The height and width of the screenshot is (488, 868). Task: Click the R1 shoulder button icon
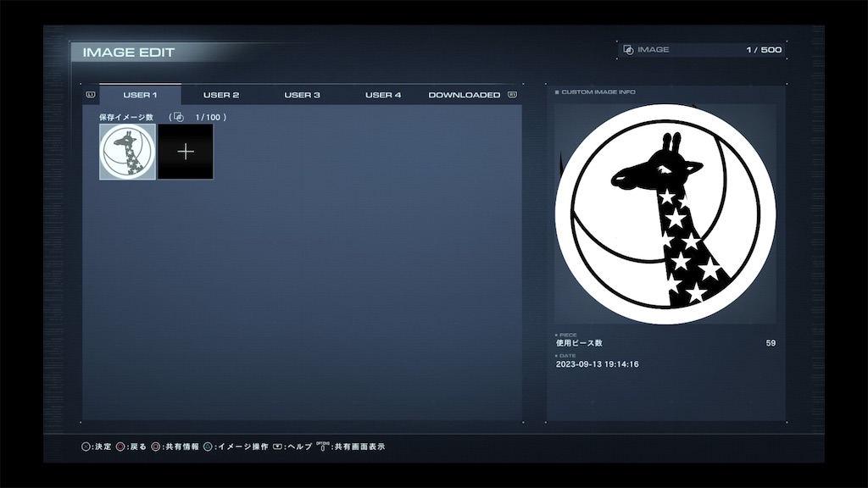coord(512,95)
